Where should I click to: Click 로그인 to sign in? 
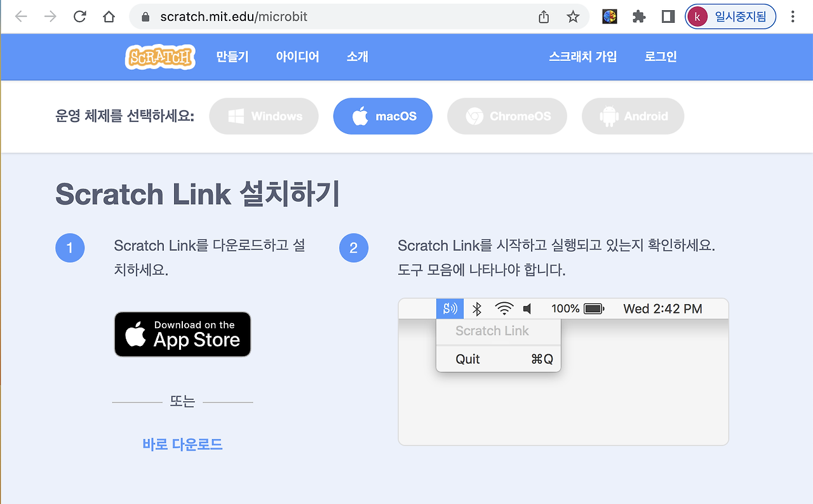tap(661, 56)
